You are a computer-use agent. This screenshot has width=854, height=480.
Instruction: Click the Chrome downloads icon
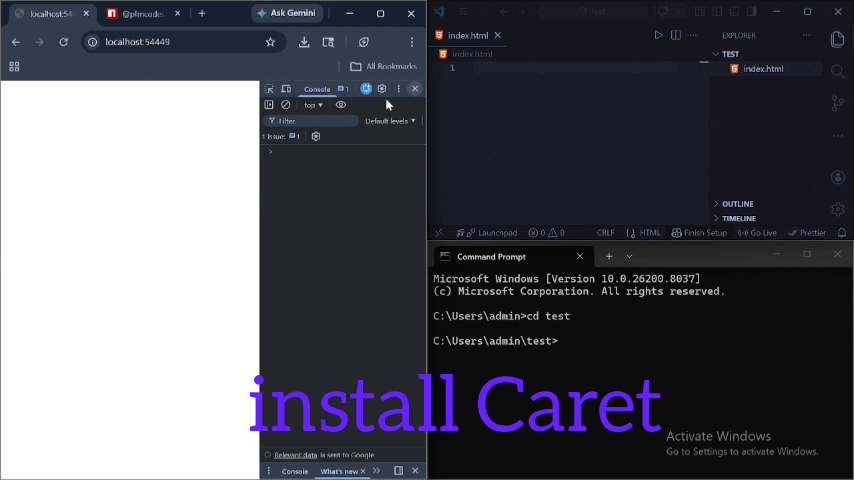pos(304,42)
